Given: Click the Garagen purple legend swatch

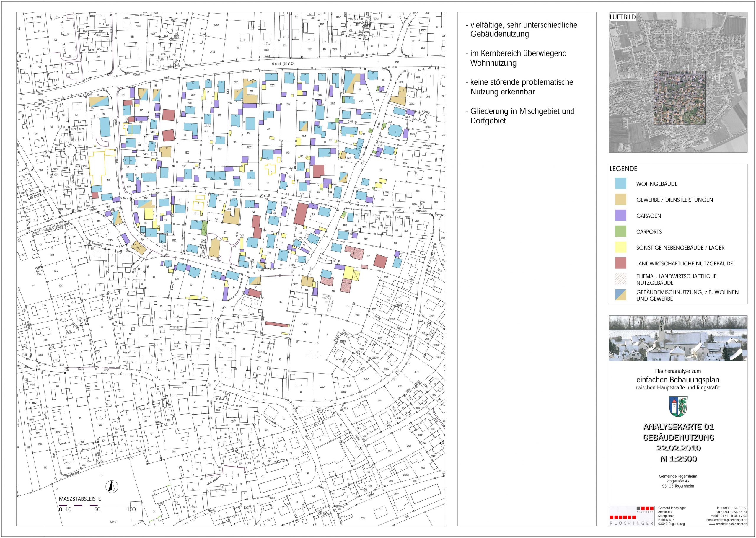Looking at the screenshot, I should coord(620,216).
